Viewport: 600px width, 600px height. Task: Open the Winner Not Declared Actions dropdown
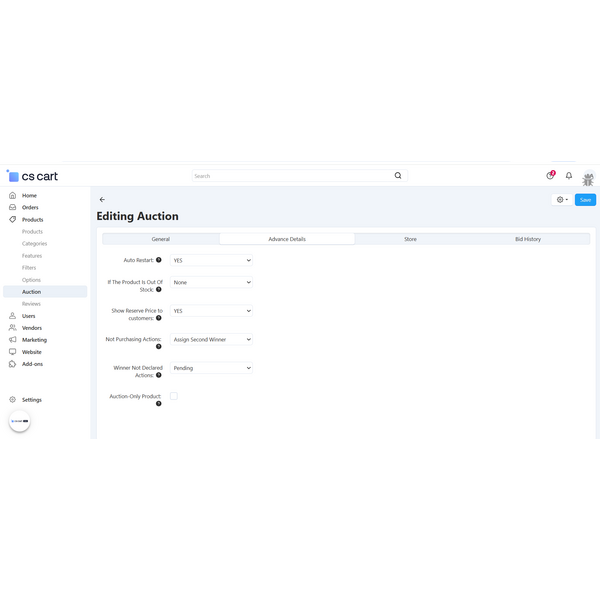(211, 368)
